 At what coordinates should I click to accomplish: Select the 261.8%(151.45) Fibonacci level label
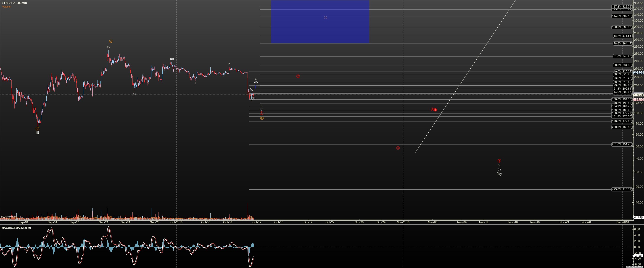coord(621,144)
